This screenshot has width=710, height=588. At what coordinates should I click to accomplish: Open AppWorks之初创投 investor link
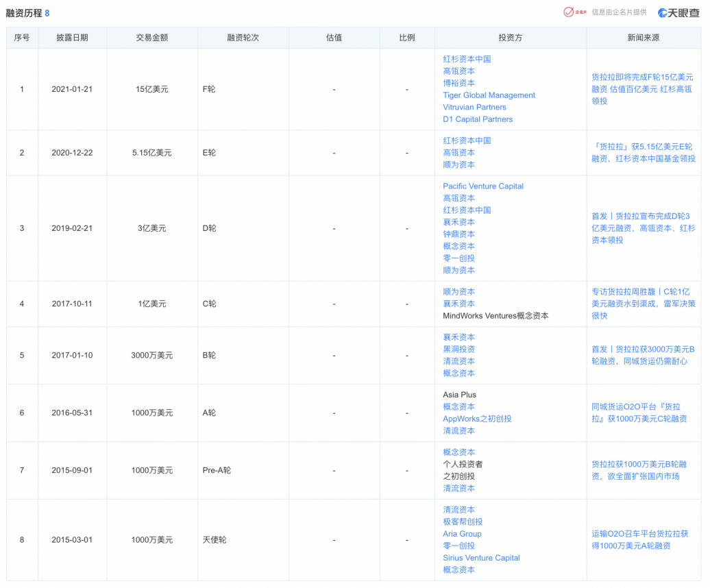[477, 419]
